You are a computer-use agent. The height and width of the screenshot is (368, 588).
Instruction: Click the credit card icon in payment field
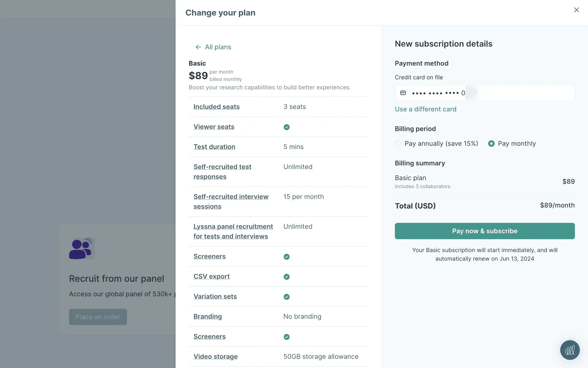click(403, 93)
